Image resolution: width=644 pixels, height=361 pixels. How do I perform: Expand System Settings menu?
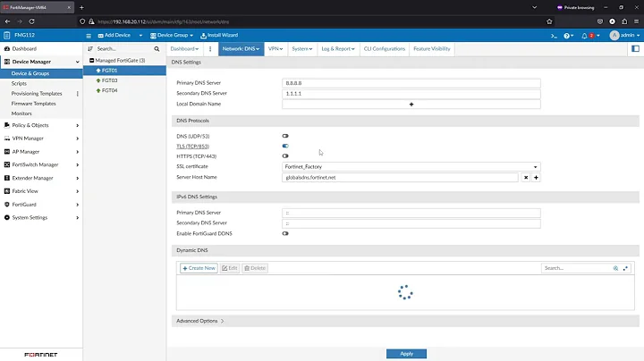pos(41,218)
